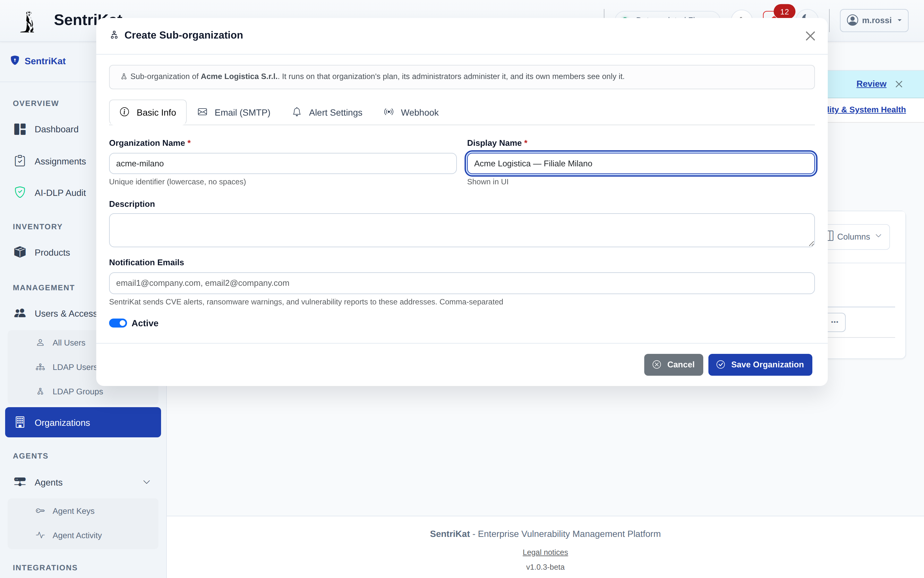The height and width of the screenshot is (578, 924).
Task: Click the SentriKat sidebar brand link
Action: [38, 61]
